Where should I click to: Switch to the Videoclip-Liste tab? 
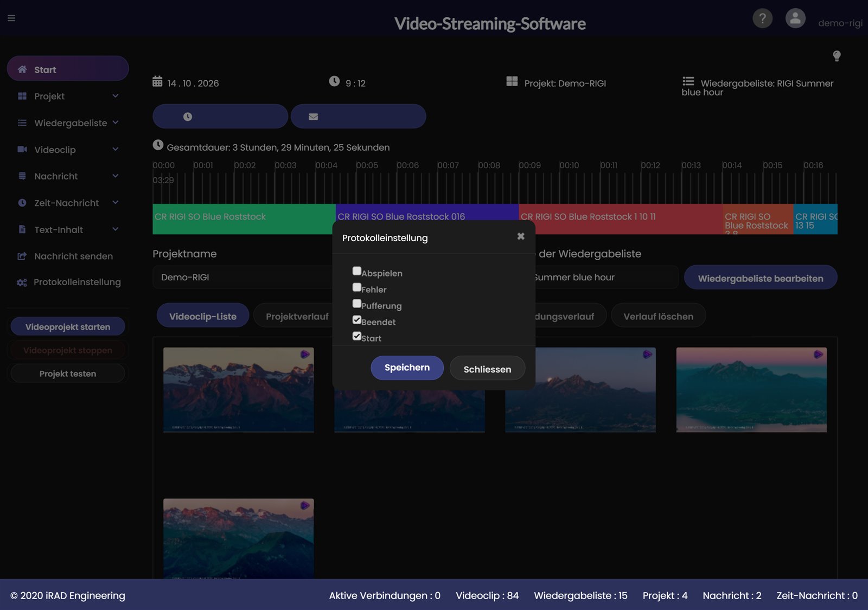tap(203, 316)
